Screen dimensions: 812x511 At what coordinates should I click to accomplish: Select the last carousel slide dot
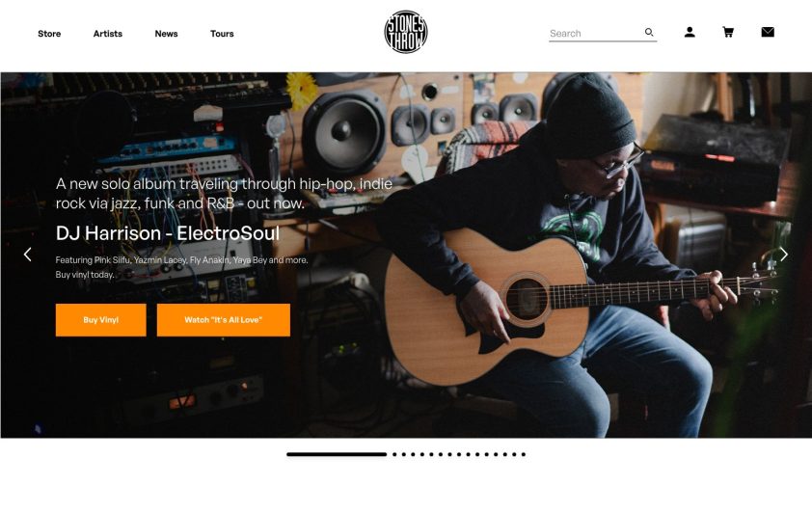click(x=524, y=454)
